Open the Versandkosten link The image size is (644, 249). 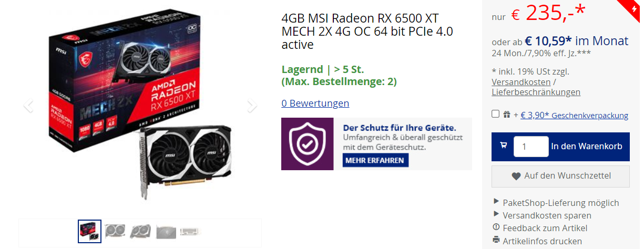pyautogui.click(x=521, y=82)
